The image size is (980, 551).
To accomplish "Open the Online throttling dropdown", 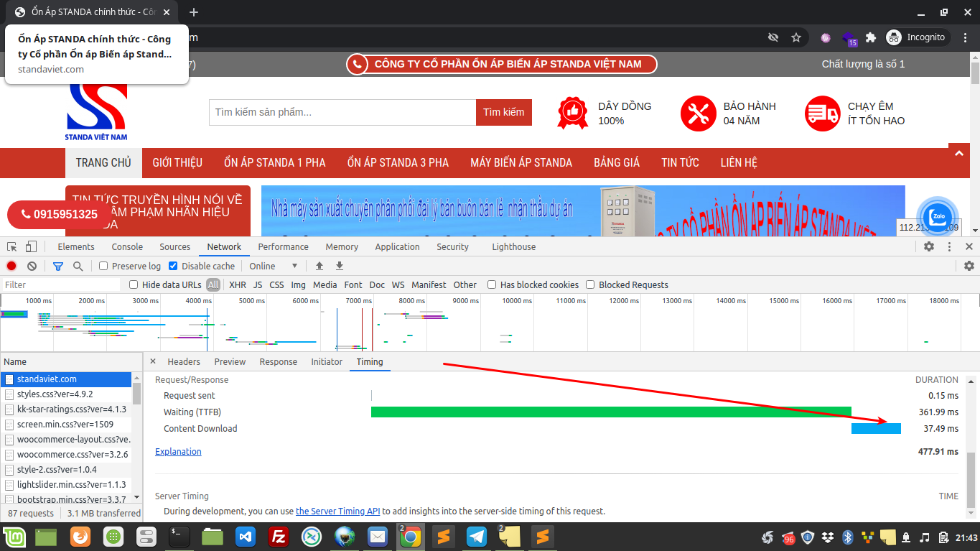I will [274, 266].
